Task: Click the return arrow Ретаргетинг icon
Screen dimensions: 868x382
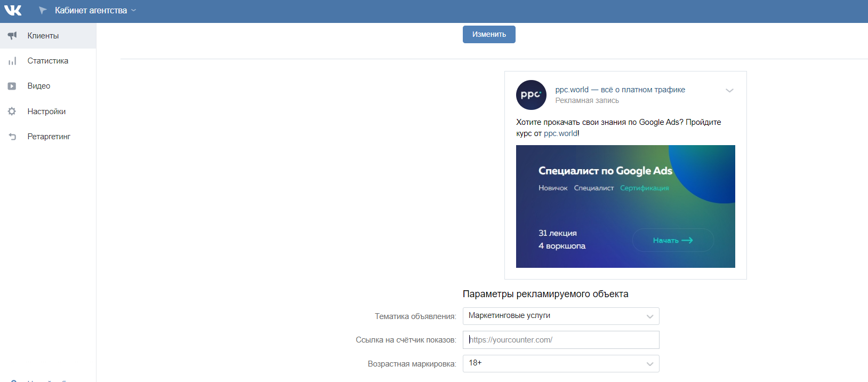Action: [12, 137]
